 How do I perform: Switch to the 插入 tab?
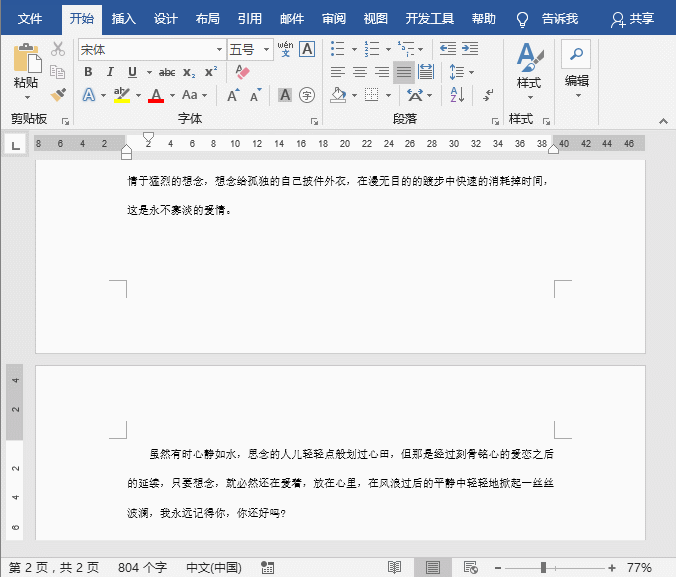124,19
